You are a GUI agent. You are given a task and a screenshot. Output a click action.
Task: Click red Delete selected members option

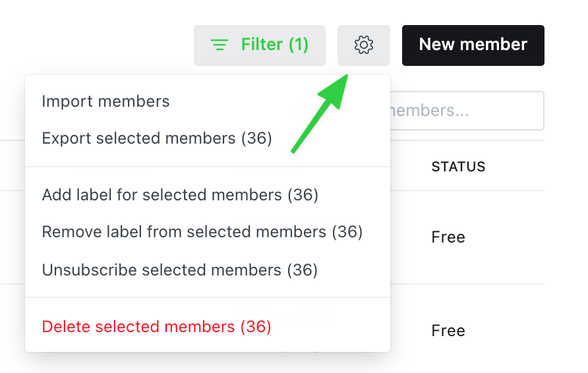(x=156, y=326)
